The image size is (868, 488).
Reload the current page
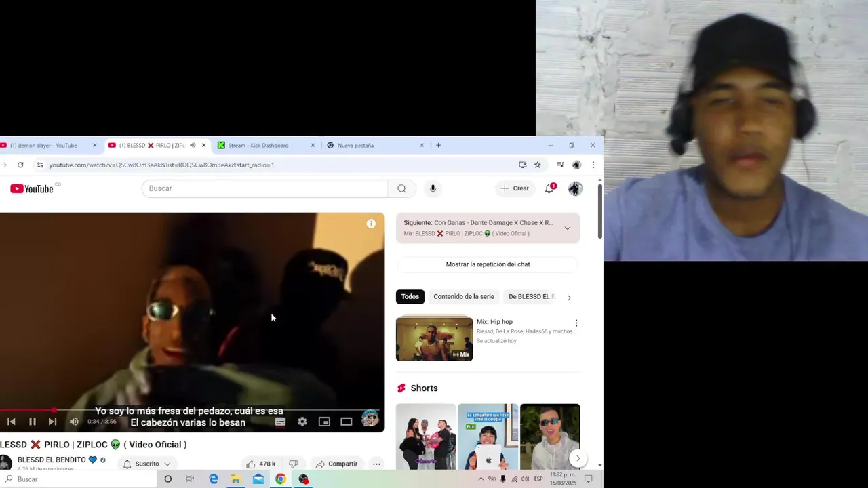pyautogui.click(x=20, y=165)
